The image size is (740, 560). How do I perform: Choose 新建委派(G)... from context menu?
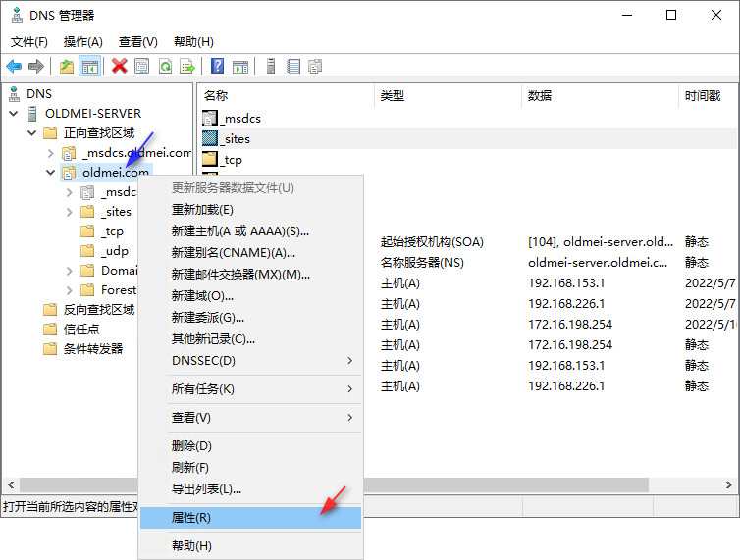pos(250,318)
